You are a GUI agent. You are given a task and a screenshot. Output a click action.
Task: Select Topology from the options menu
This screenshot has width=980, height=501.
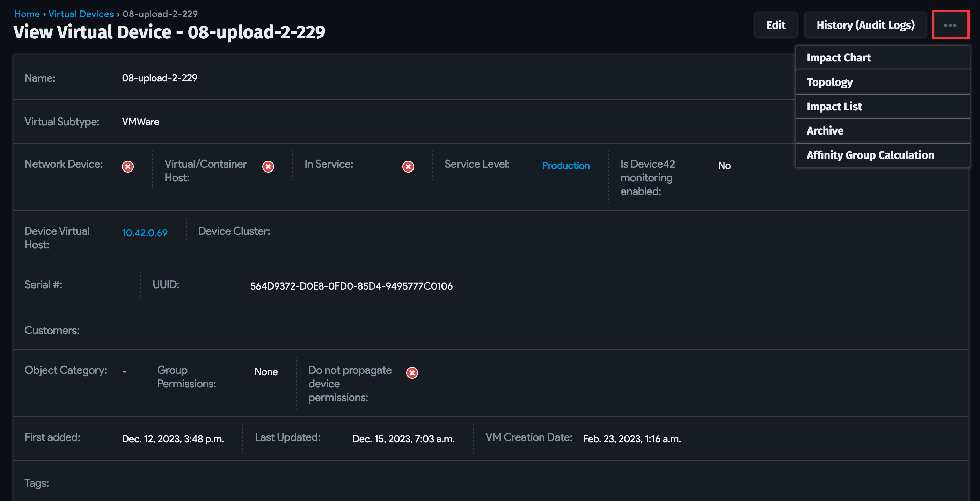(829, 82)
